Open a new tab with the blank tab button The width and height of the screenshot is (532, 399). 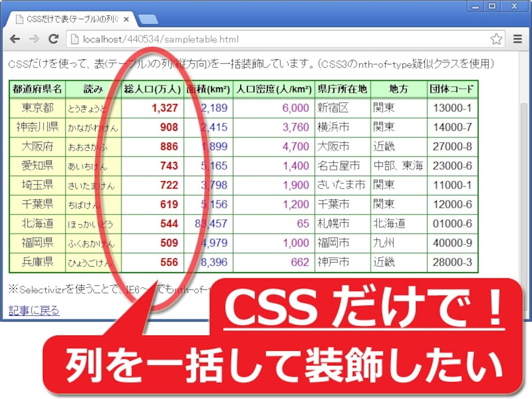(148, 19)
